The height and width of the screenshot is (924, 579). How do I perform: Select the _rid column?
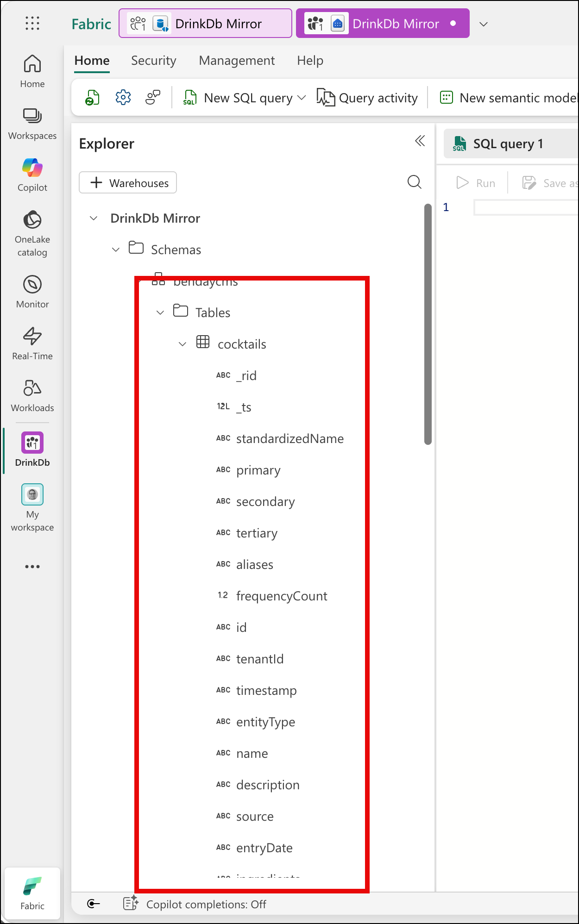coord(246,375)
